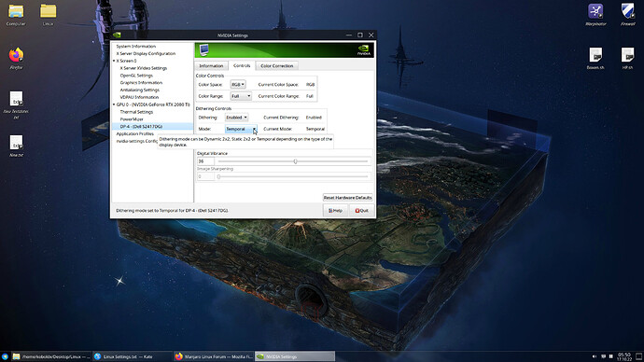Collapse the X Screen 0 tree node
The image size is (644, 362).
[114, 61]
